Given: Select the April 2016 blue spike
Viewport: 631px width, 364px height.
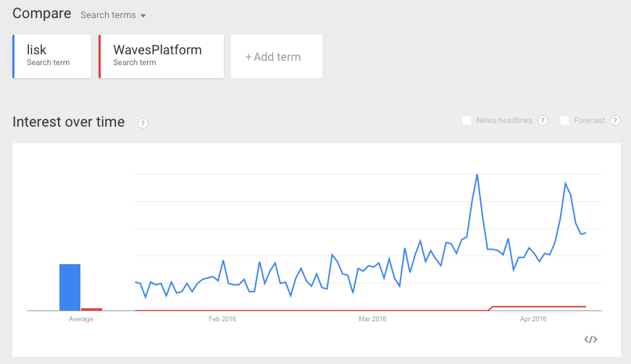Looking at the screenshot, I should [x=565, y=183].
